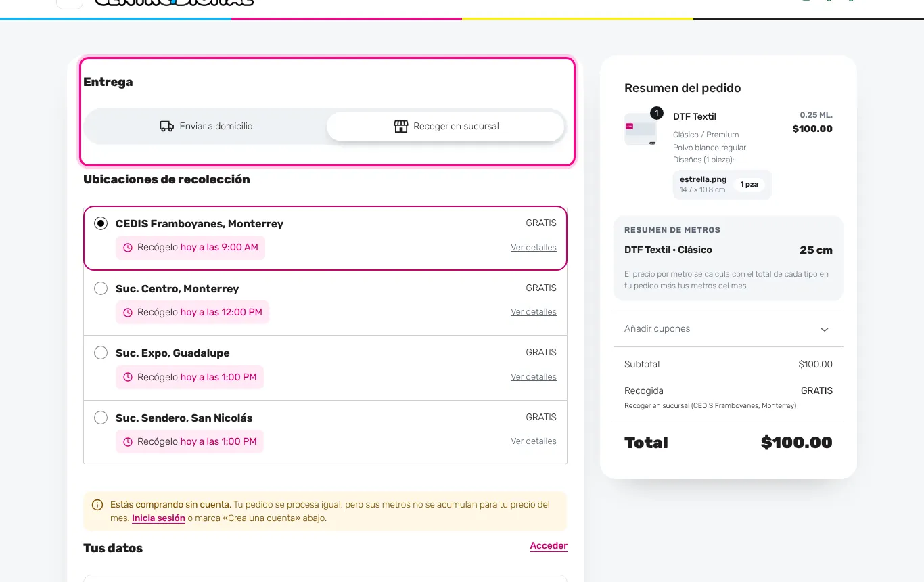Click Polvo blanco regular text
This screenshot has height=582, width=924.
point(710,148)
